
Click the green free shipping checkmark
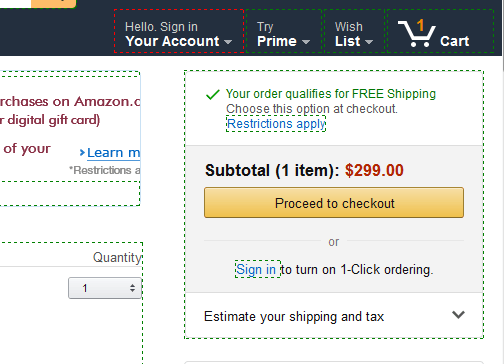coord(213,94)
